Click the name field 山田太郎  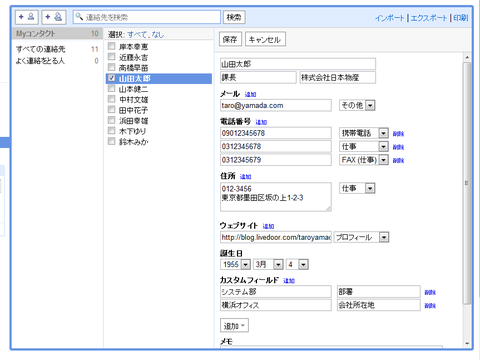click(298, 64)
